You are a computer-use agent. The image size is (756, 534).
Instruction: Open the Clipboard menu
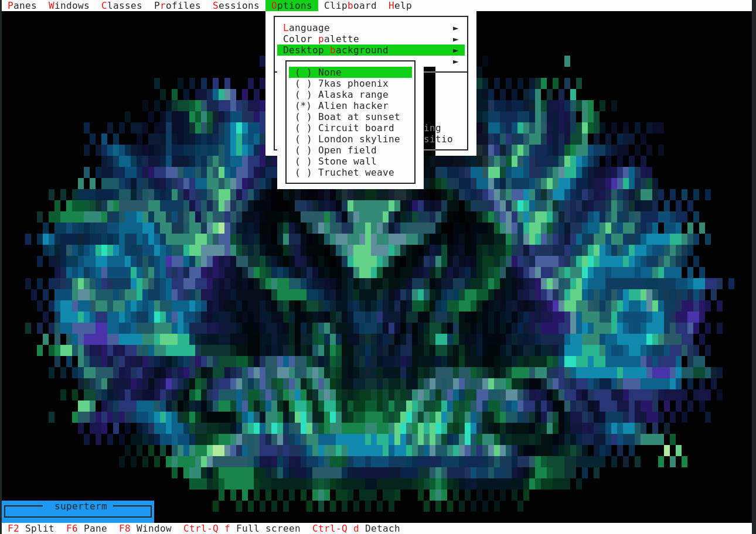[x=350, y=5]
